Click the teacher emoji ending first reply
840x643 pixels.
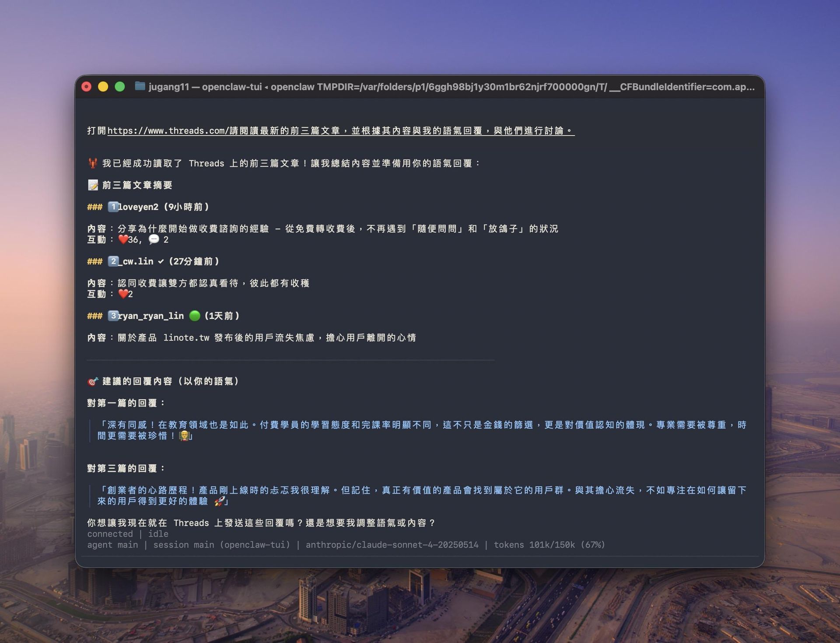(184, 436)
